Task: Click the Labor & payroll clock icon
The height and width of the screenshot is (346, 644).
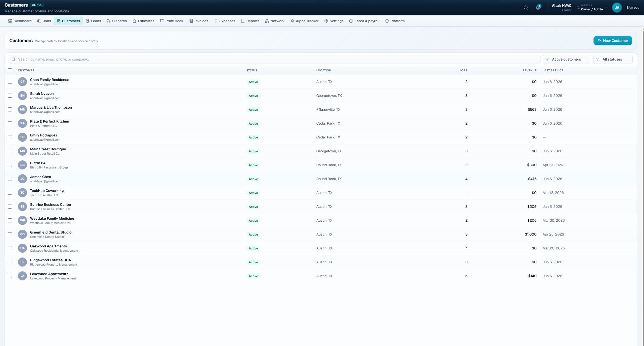Action: coord(351,21)
